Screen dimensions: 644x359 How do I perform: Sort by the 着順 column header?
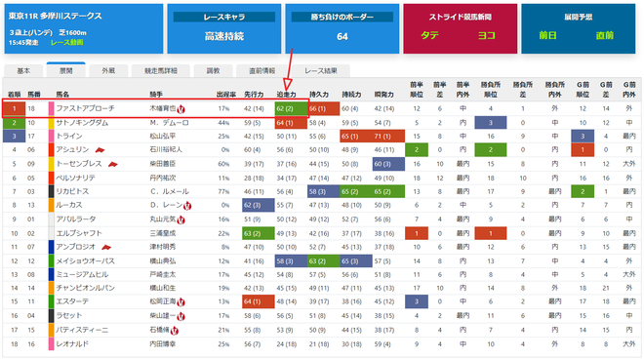pyautogui.click(x=14, y=95)
